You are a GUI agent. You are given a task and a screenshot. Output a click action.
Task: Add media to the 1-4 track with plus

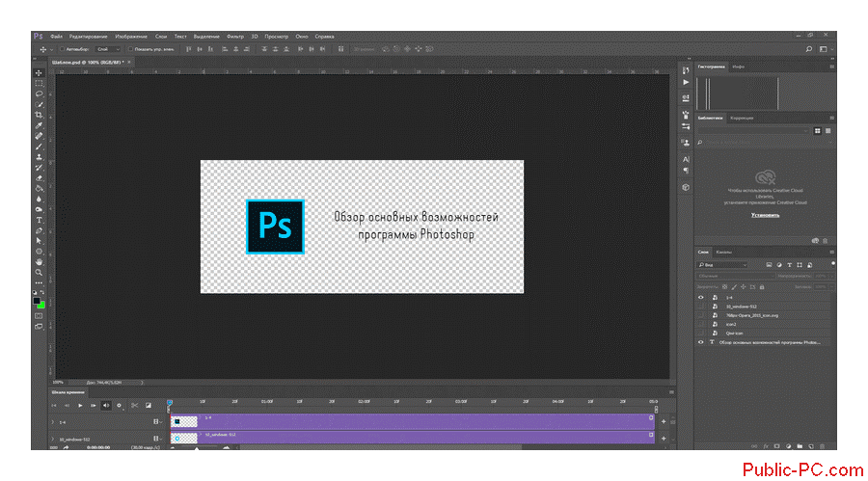[x=664, y=422]
